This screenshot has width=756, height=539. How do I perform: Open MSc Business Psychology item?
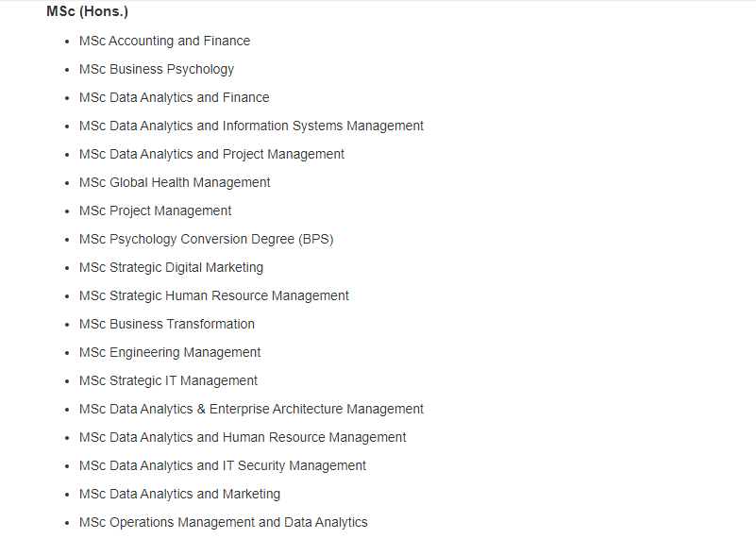point(157,70)
